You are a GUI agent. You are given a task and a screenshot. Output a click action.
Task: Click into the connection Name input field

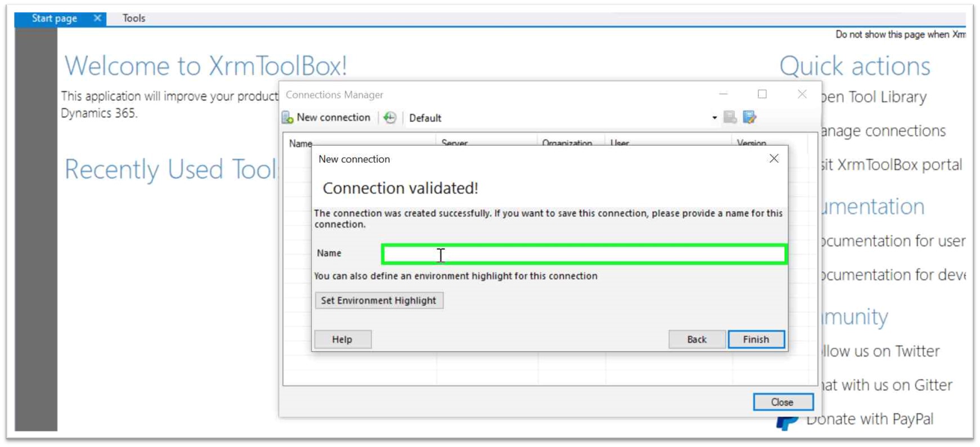click(x=584, y=254)
